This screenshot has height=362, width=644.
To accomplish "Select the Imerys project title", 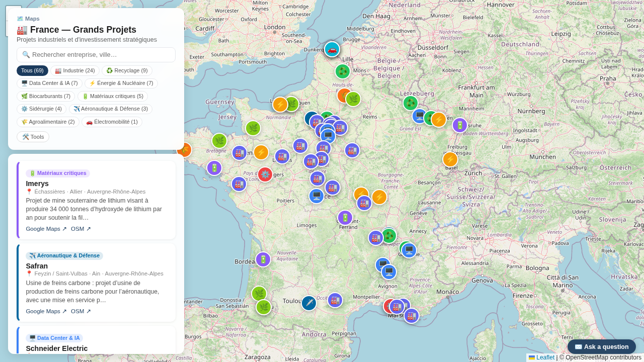I will point(37,184).
